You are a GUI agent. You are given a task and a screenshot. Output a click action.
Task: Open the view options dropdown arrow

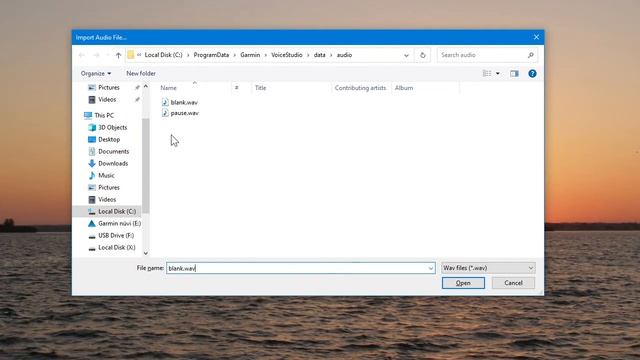pos(498,73)
